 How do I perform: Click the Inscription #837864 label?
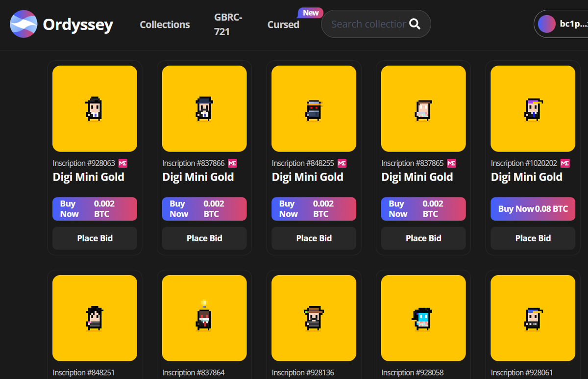pyautogui.click(x=194, y=373)
